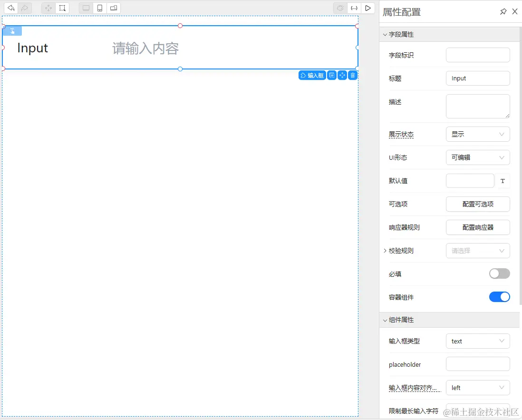
Task: Click the 配置可选项 button
Action: click(478, 204)
